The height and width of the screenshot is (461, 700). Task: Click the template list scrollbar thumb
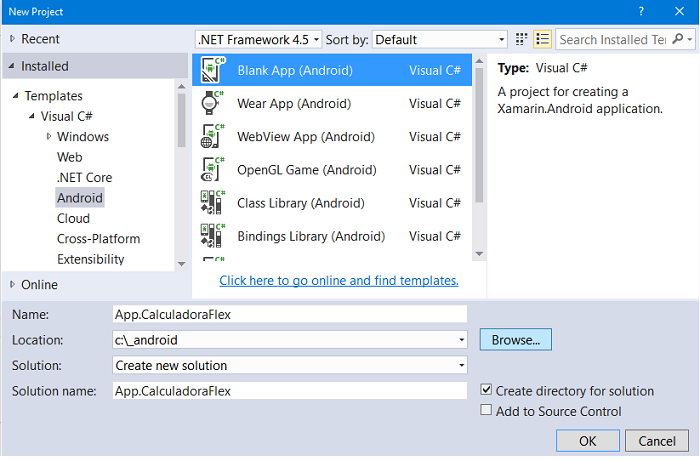479,135
